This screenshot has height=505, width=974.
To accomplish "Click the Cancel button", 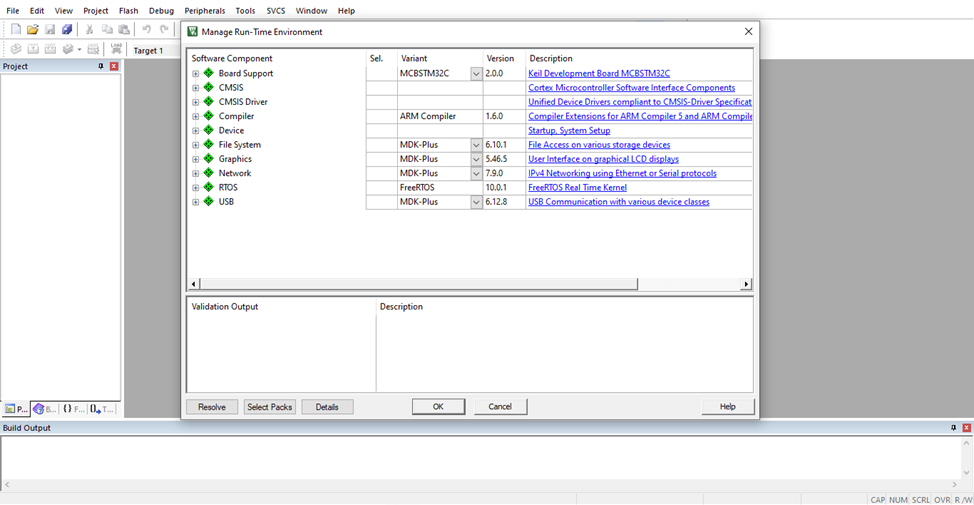I will click(x=500, y=406).
